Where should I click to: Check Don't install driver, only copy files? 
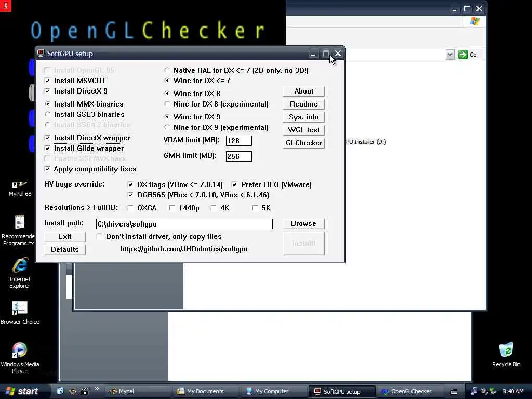pos(99,236)
